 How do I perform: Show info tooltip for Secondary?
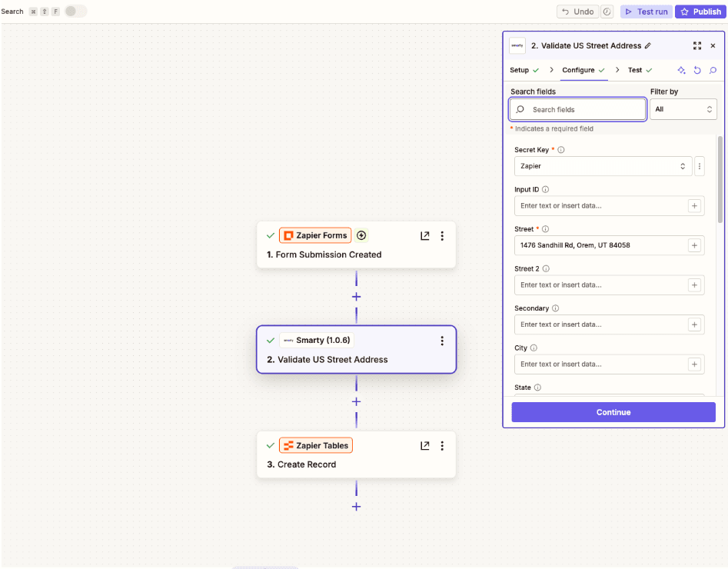(x=555, y=308)
